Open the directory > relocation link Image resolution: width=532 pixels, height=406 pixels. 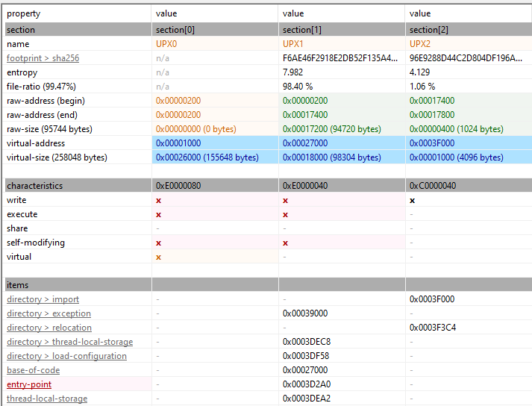(x=49, y=328)
